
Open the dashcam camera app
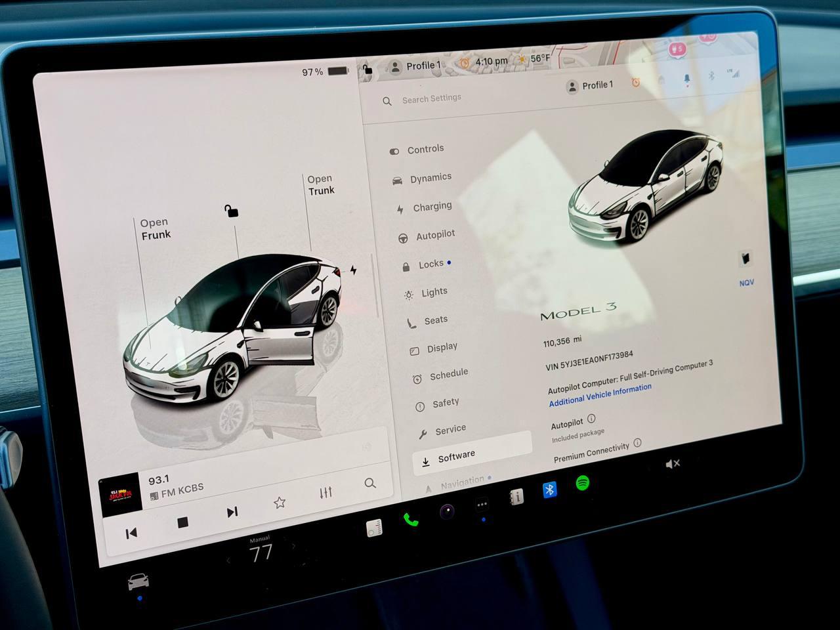point(447,512)
